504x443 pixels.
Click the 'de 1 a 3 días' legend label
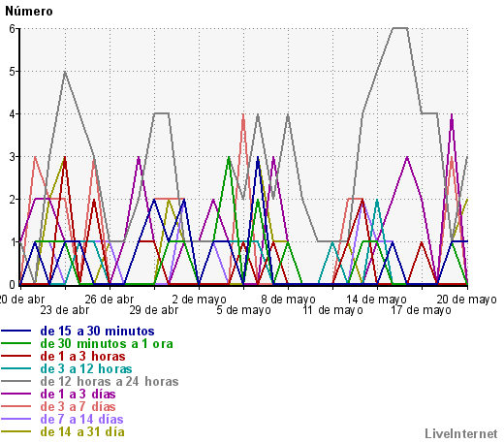pyautogui.click(x=78, y=395)
